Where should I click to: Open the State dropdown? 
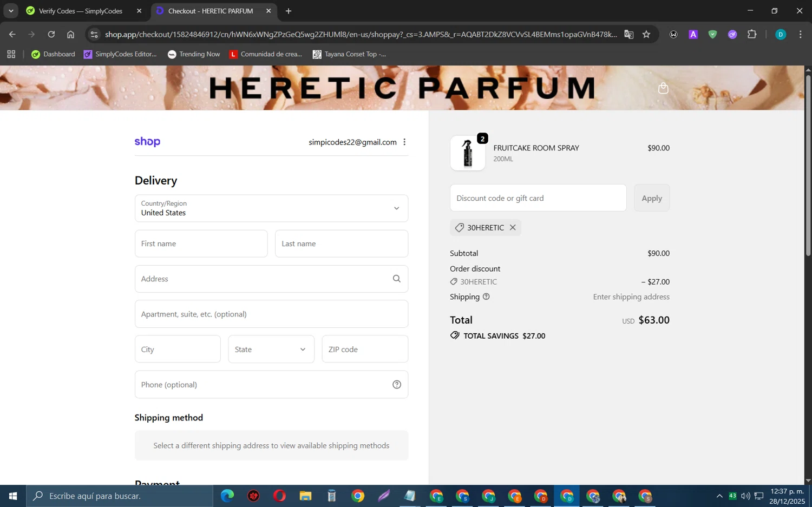point(271,349)
